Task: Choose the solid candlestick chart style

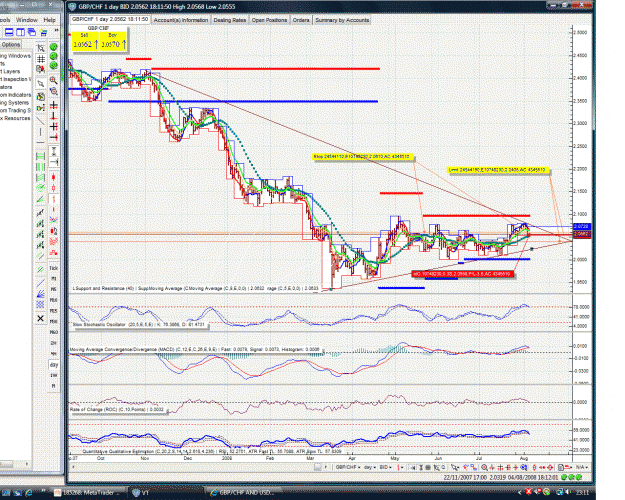Action: (x=53, y=177)
